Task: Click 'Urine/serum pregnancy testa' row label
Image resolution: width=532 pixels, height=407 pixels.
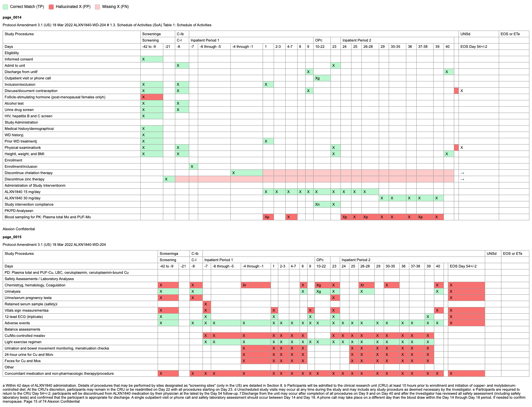Action: click(x=28, y=298)
